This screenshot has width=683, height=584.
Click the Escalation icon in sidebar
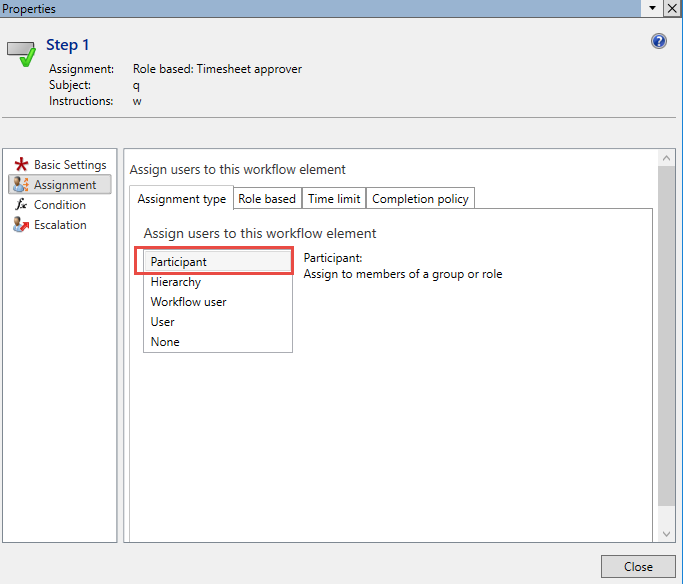pos(21,225)
